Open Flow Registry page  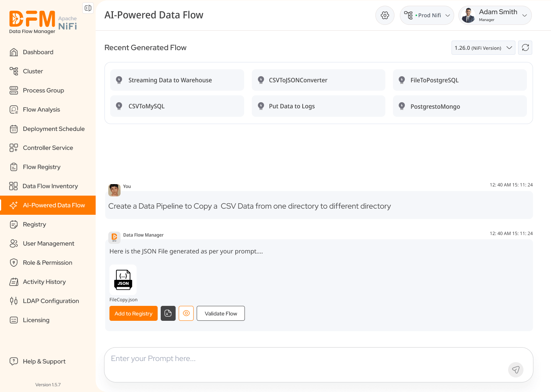(48, 167)
